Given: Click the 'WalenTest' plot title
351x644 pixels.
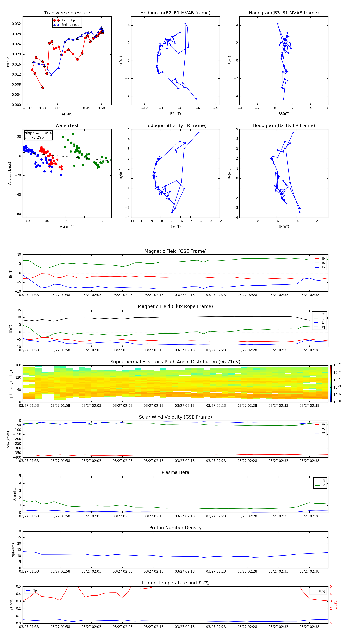Looking at the screenshot, I should [x=67, y=125].
